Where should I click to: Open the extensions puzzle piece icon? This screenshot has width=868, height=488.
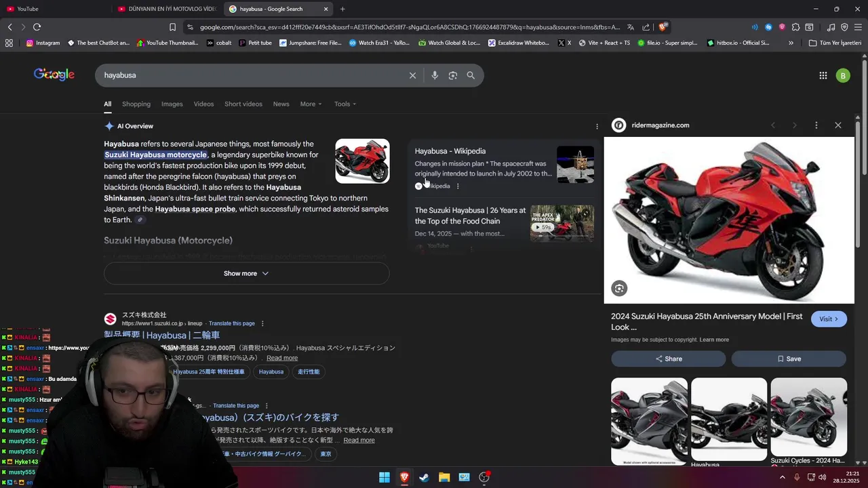795,27
